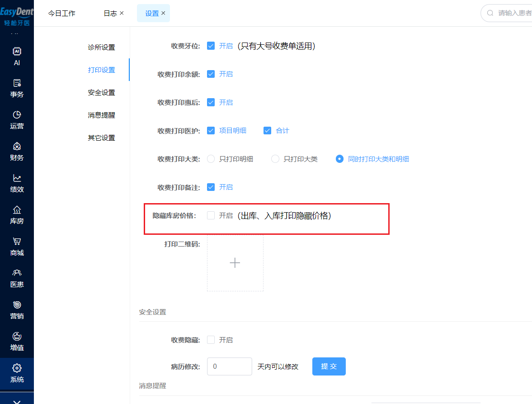The height and width of the screenshot is (404, 532).
Task: Open the 库房 sidebar section
Action: (17, 215)
